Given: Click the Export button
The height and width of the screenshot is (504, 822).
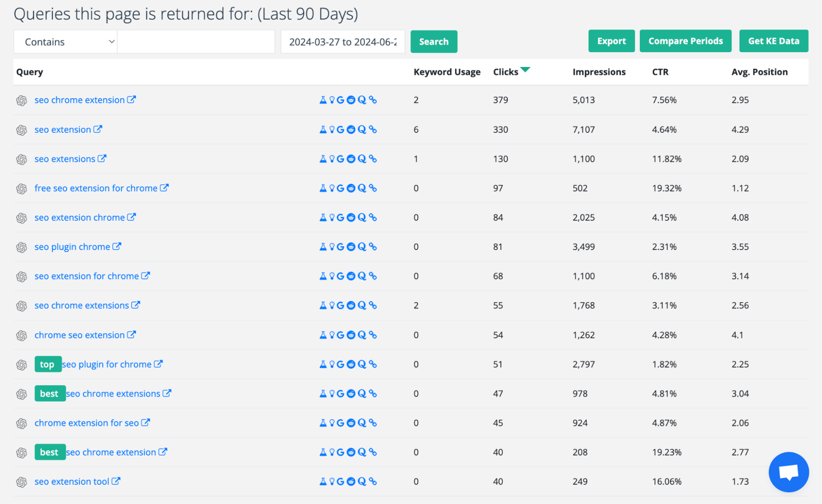Looking at the screenshot, I should [611, 41].
